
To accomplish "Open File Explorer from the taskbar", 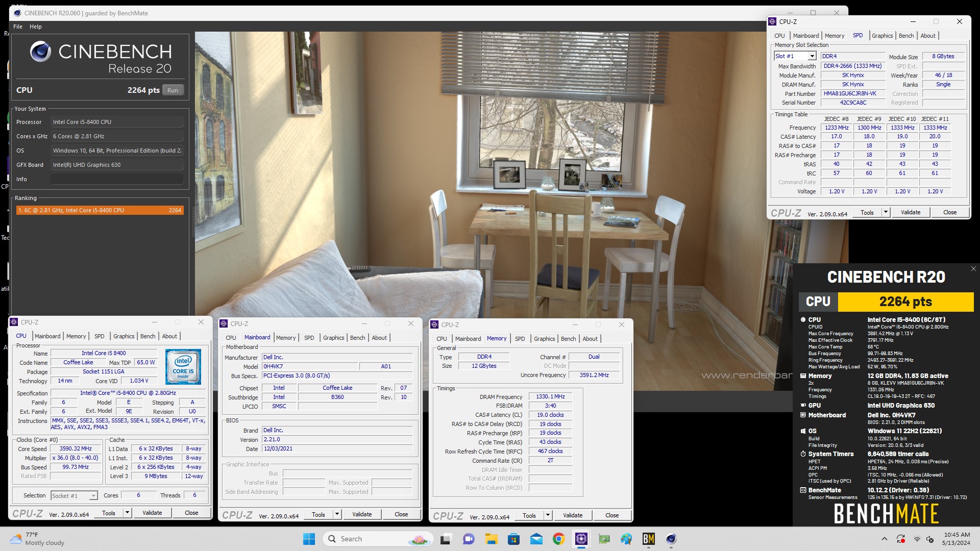I will (491, 539).
